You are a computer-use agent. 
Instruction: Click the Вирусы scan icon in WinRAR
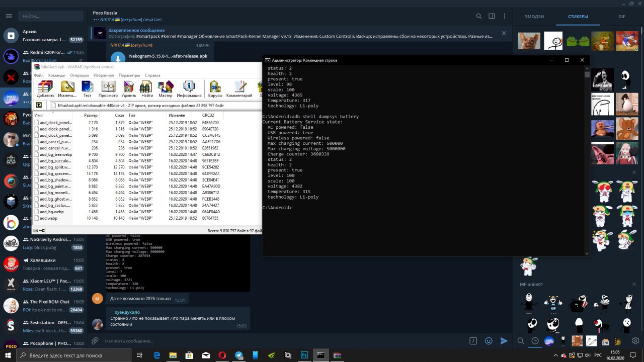click(215, 88)
